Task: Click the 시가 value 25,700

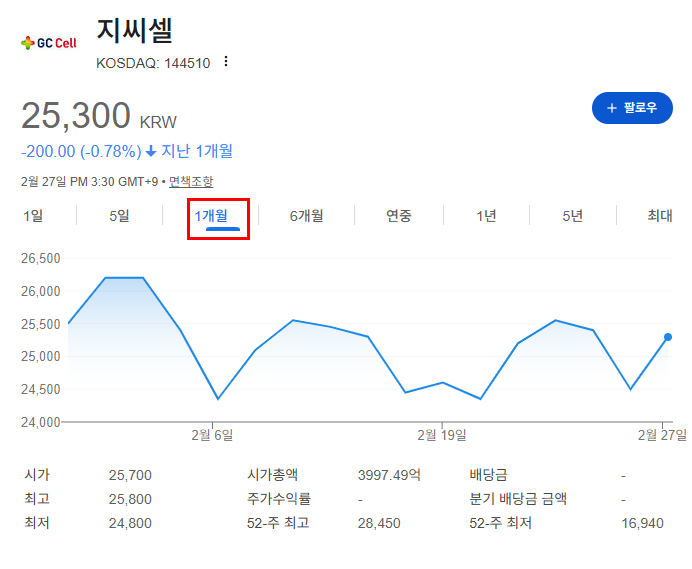Action: coord(130,475)
